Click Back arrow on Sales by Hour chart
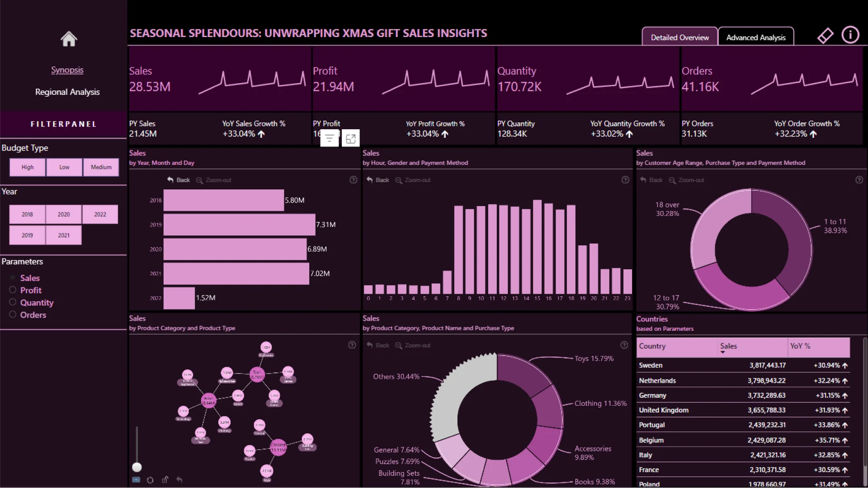868x488 pixels. (377, 180)
